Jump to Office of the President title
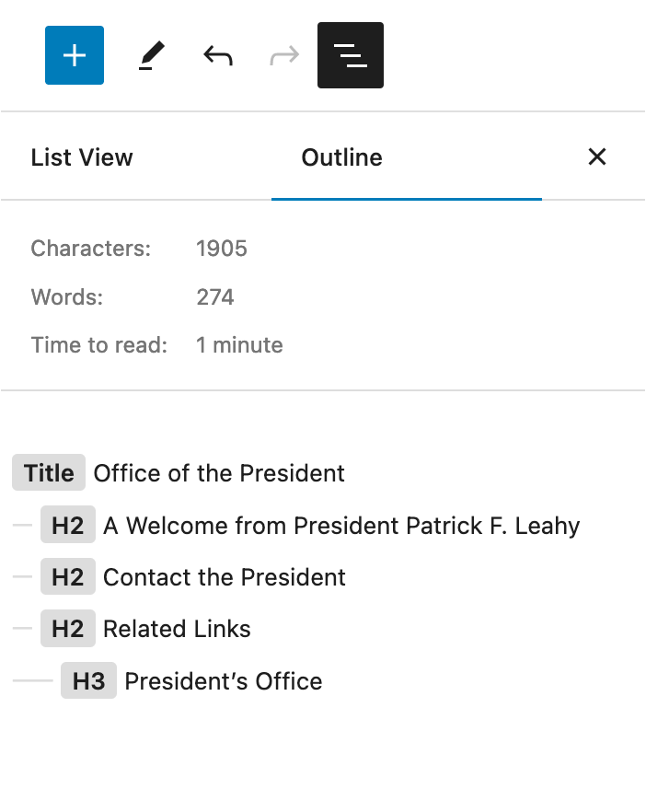This screenshot has height=812, width=646. point(219,473)
